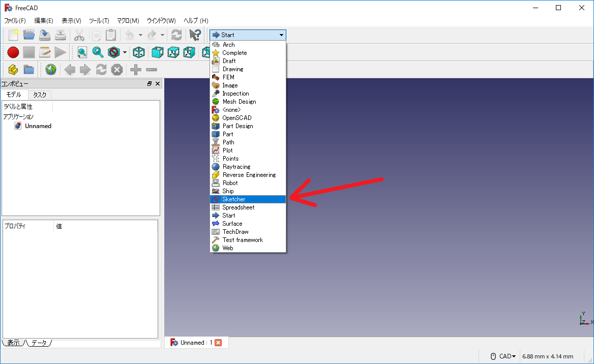This screenshot has width=594, height=364.
Task: Click the Paste clipboard icon
Action: point(111,35)
